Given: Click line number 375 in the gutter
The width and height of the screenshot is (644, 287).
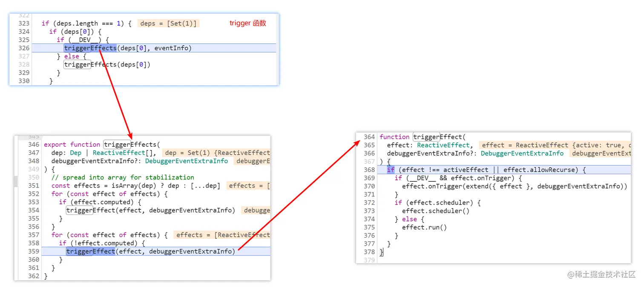Looking at the screenshot, I should click(x=369, y=227).
